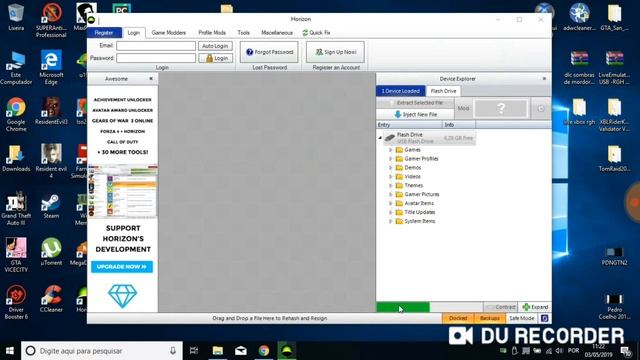Viewport: 640px width, 360px height.
Task: Toggle the Backups option
Action: (490, 318)
